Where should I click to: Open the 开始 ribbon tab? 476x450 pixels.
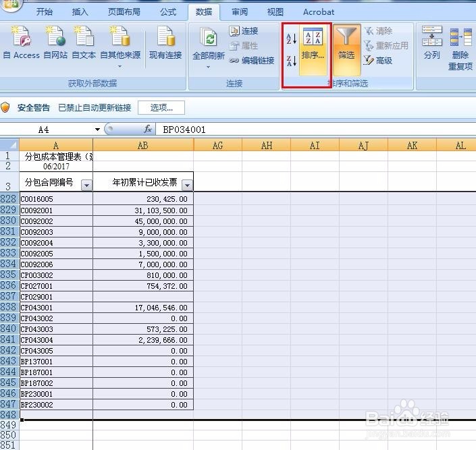pyautogui.click(x=45, y=12)
